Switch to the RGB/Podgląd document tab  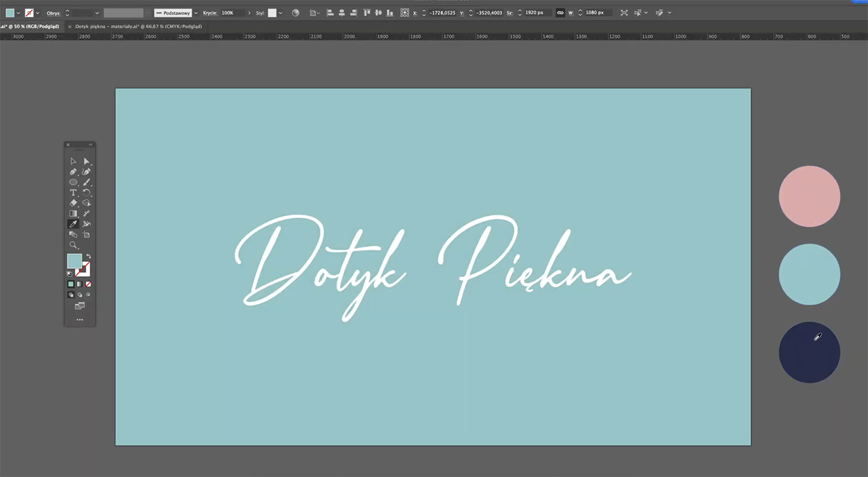point(30,27)
